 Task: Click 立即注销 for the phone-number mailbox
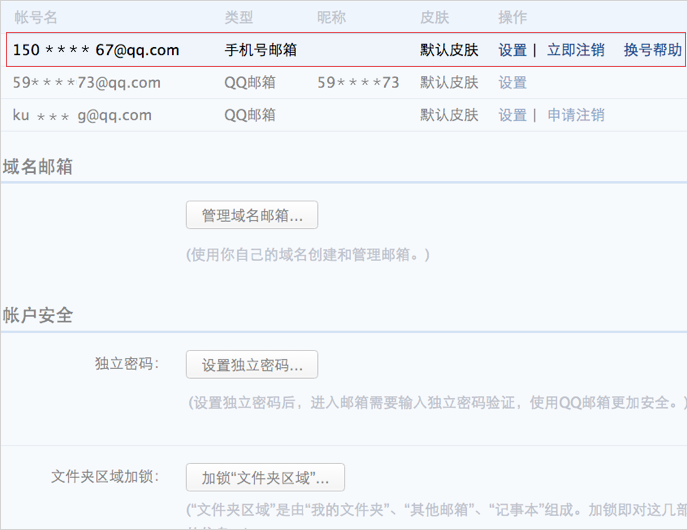(x=575, y=50)
